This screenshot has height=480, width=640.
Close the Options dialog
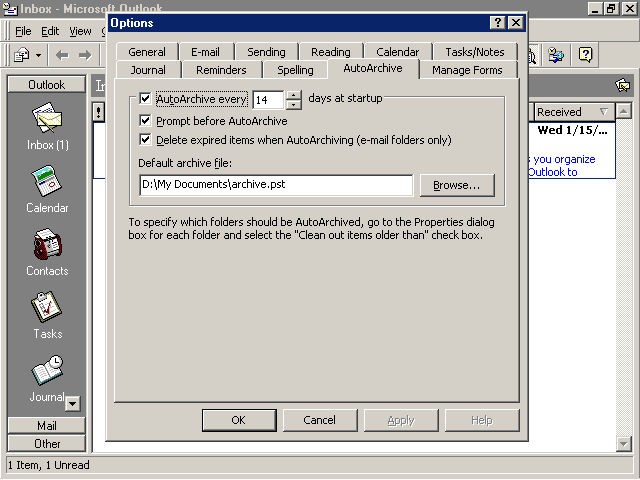point(516,22)
